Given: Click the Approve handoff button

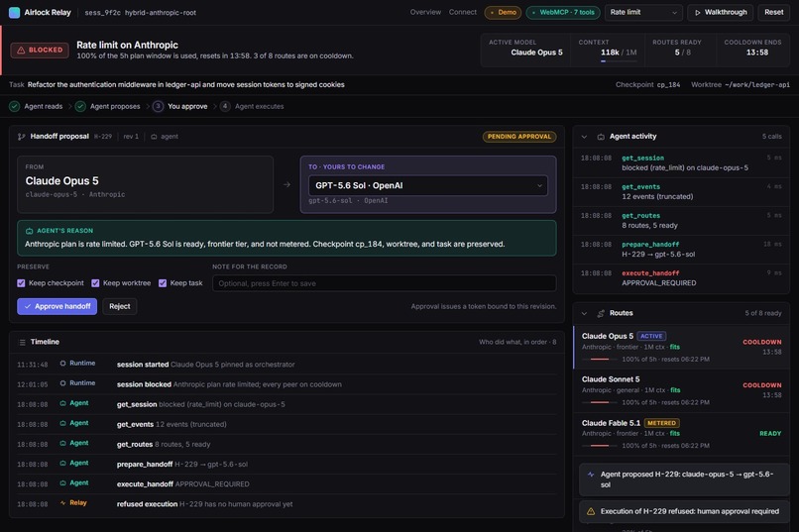Looking at the screenshot, I should (x=57, y=306).
